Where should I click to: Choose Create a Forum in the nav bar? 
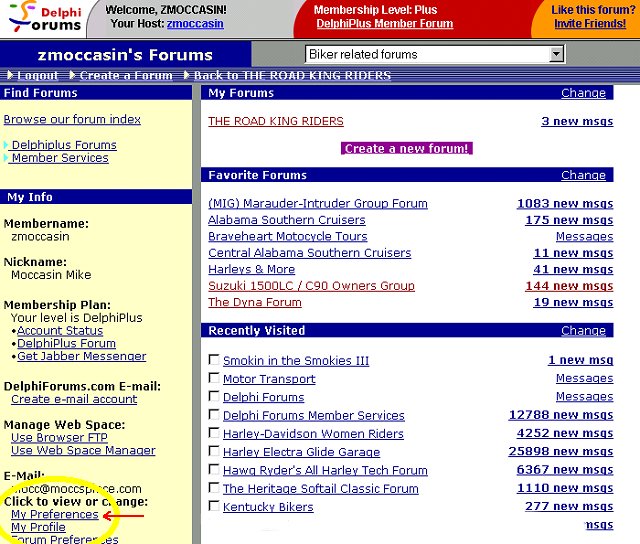click(x=126, y=75)
